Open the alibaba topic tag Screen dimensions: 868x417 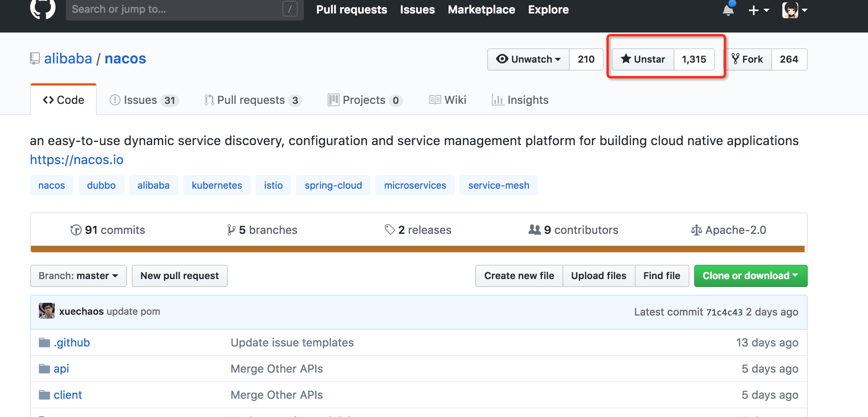click(154, 185)
